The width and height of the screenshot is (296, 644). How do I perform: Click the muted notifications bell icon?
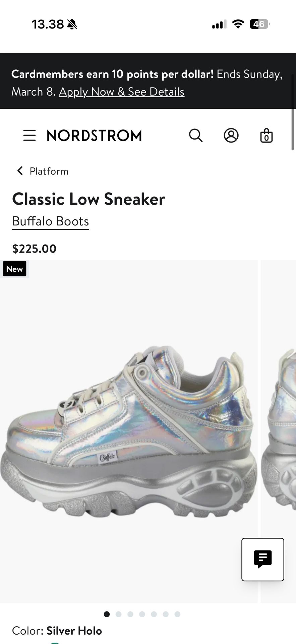[x=71, y=24]
